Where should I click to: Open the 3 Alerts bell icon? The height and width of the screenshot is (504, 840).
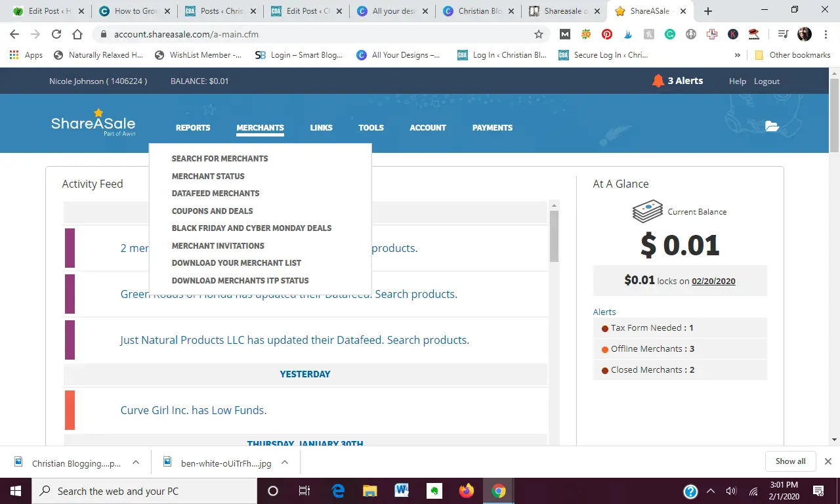coord(658,81)
